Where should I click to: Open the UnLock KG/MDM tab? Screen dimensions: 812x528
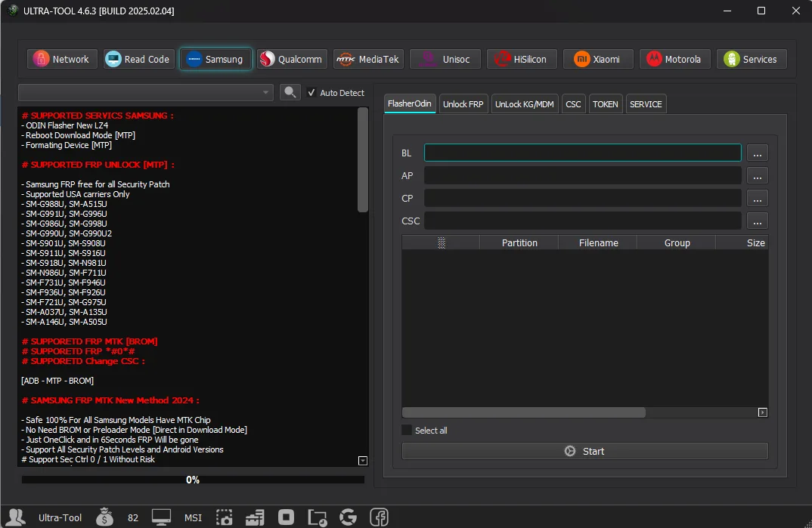pos(524,104)
